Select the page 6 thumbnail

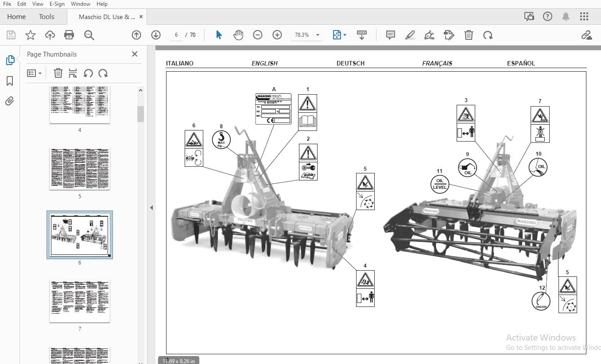80,234
